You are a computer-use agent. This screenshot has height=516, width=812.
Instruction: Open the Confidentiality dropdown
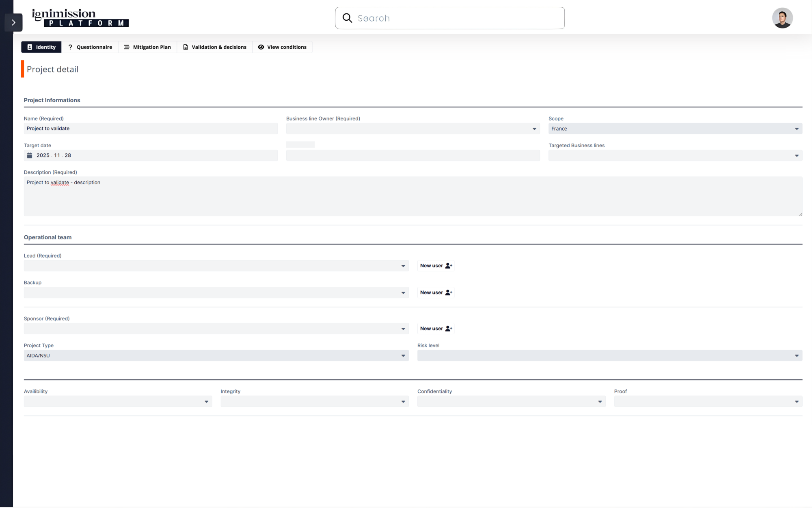coord(511,402)
